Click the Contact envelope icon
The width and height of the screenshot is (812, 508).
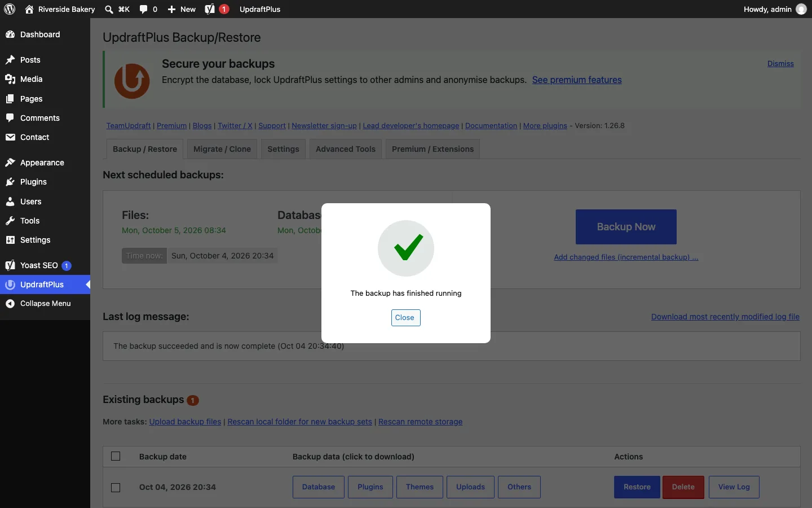10,137
